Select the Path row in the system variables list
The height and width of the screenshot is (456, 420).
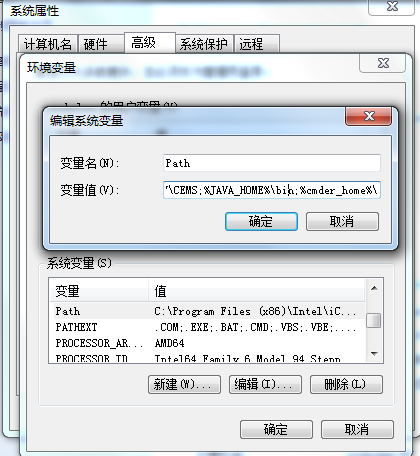click(x=207, y=311)
